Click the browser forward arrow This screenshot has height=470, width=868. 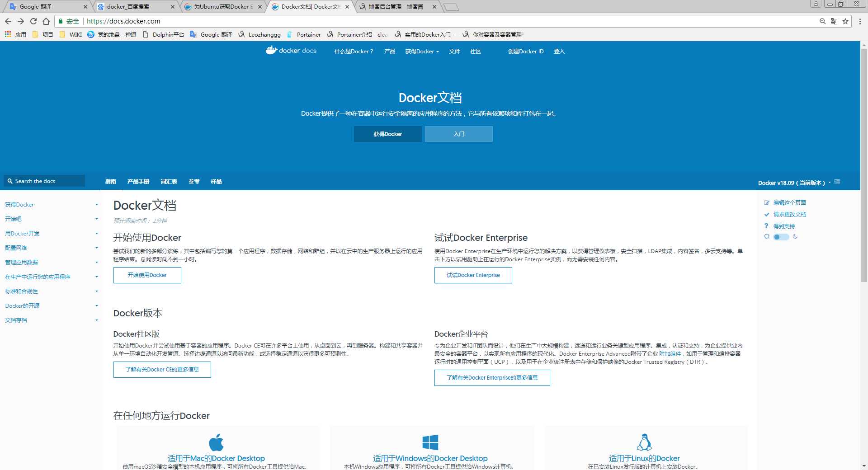21,21
